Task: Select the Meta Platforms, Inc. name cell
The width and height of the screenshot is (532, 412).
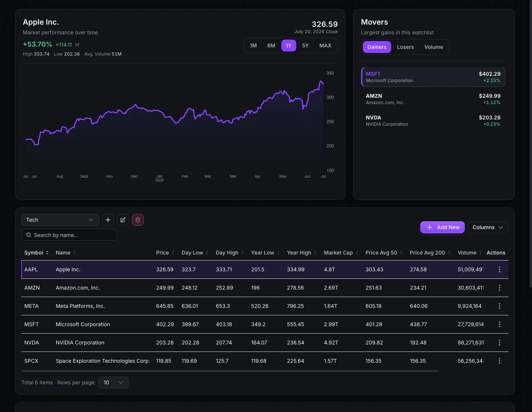Action: [x=80, y=306]
